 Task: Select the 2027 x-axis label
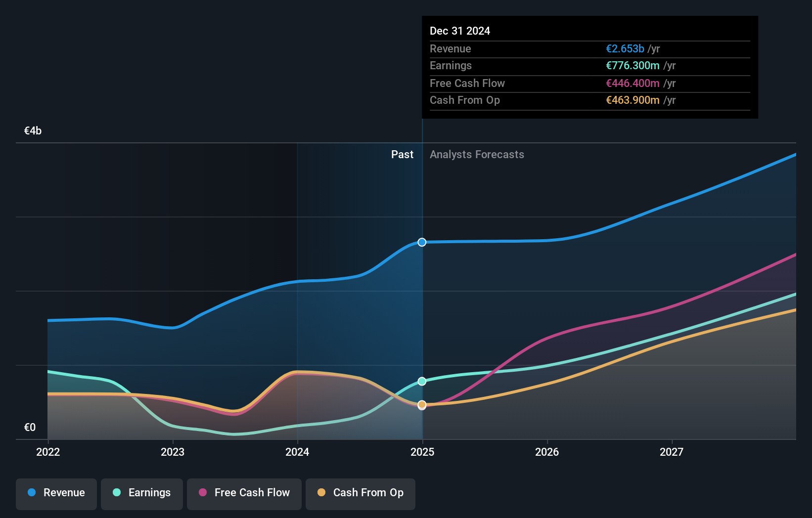click(x=672, y=452)
